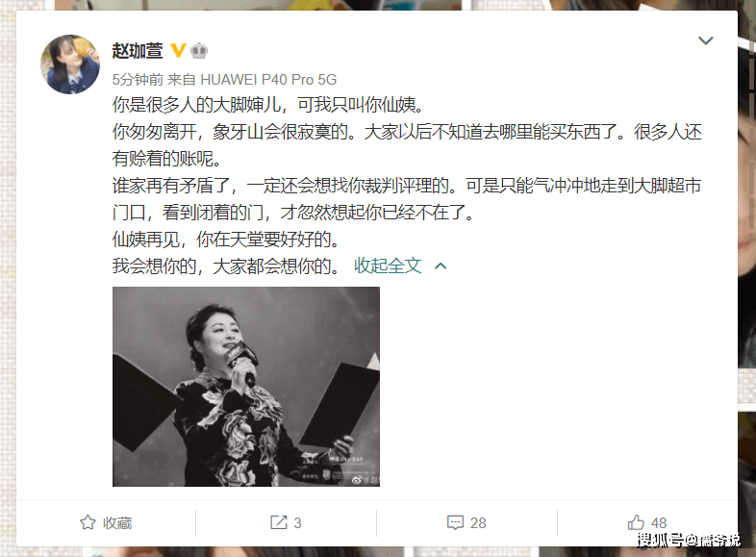756x557 pixels.
Task: Click the HUAWEI P40 Pro 5G source link
Action: coord(268,80)
